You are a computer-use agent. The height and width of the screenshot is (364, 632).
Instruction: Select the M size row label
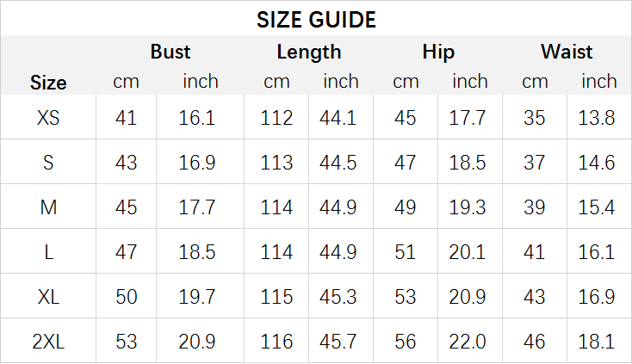coord(48,207)
